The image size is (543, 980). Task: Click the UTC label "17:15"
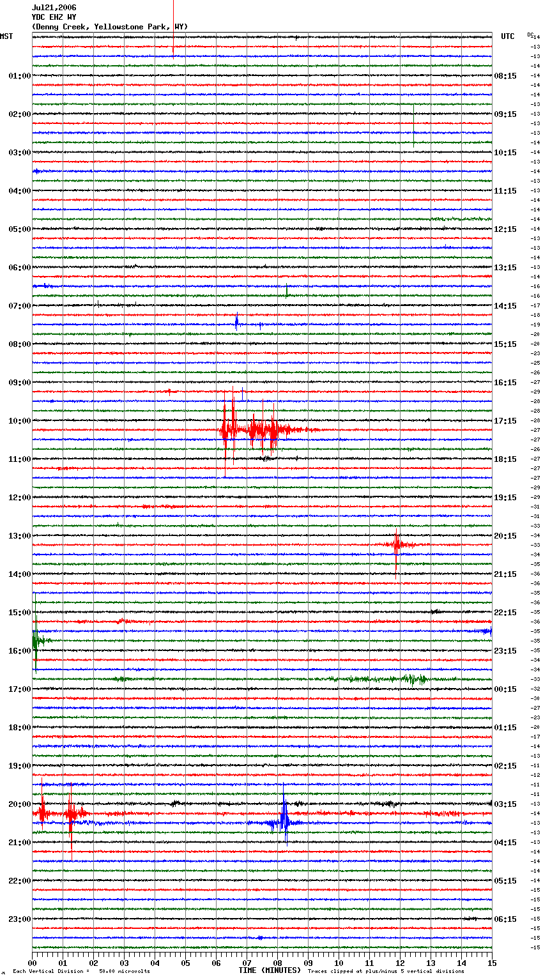tap(505, 421)
